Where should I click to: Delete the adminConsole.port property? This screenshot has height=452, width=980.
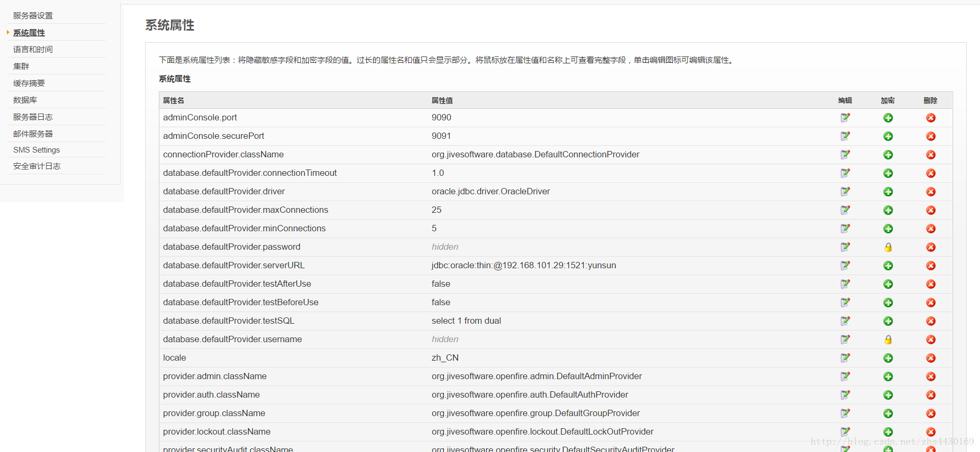[x=931, y=118]
